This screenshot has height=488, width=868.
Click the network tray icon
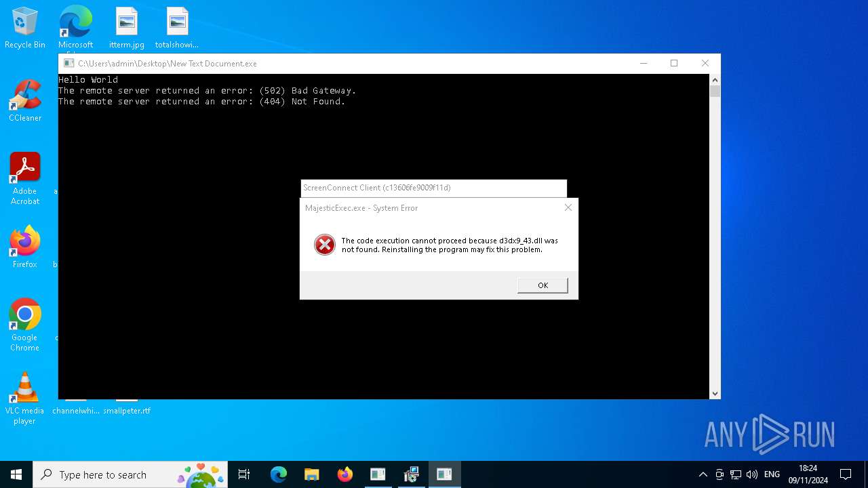736,474
